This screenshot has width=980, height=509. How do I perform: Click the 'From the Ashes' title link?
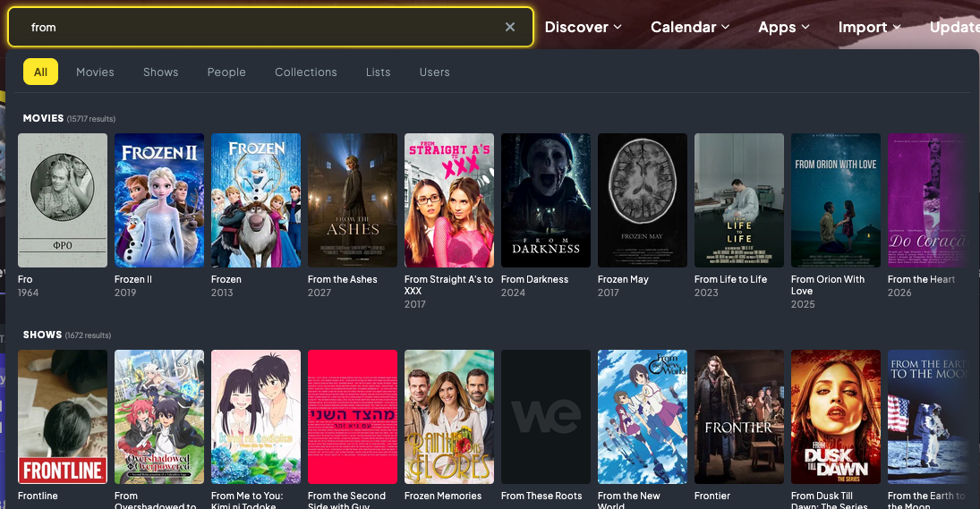[x=343, y=279]
